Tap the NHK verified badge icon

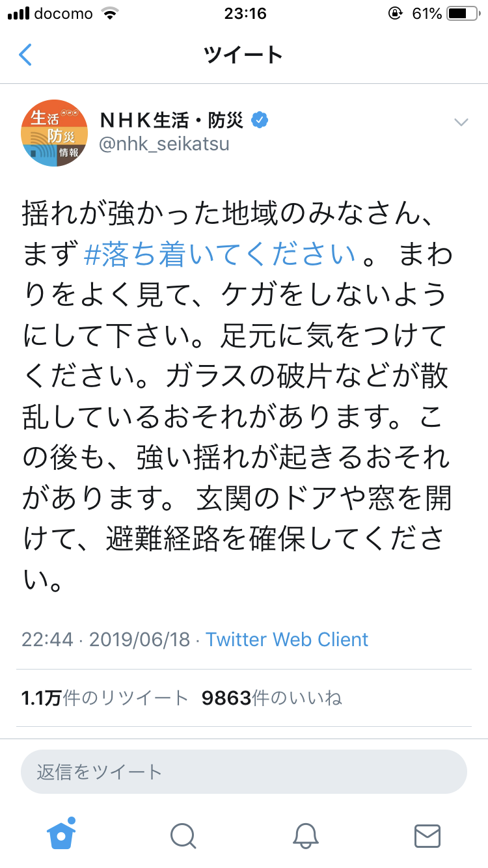click(260, 120)
